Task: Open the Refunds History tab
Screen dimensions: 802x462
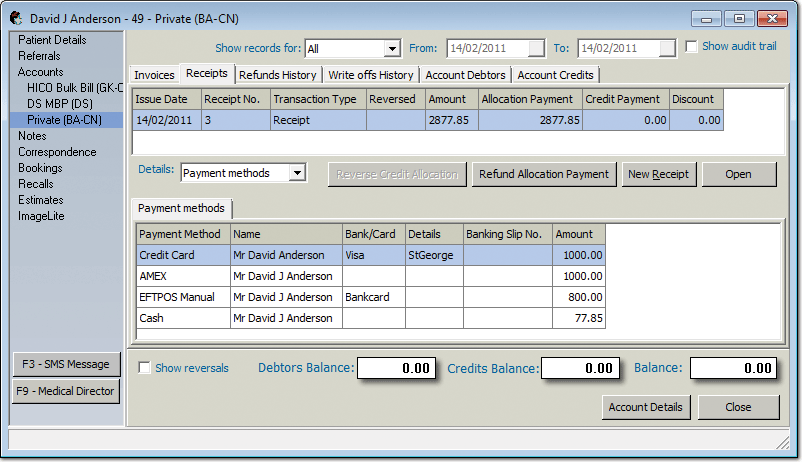Action: (278, 75)
